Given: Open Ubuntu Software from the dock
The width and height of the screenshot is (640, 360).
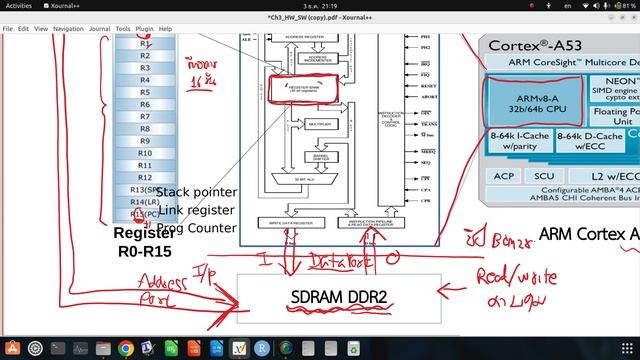Looking at the screenshot, I should [13, 348].
